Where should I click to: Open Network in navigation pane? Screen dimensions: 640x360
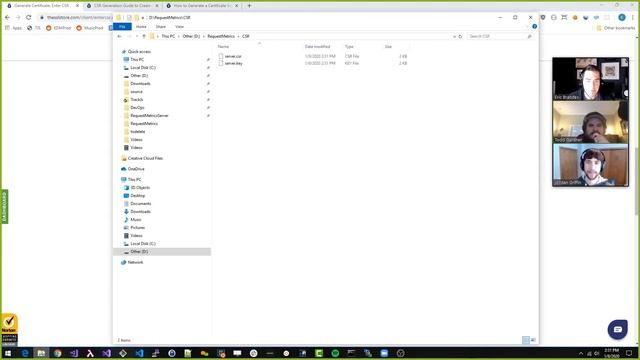pos(135,262)
